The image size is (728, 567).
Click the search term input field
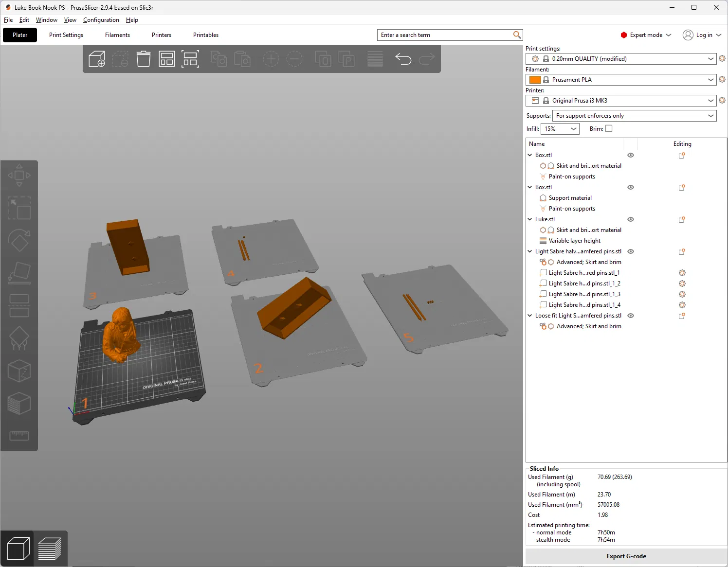pyautogui.click(x=445, y=35)
